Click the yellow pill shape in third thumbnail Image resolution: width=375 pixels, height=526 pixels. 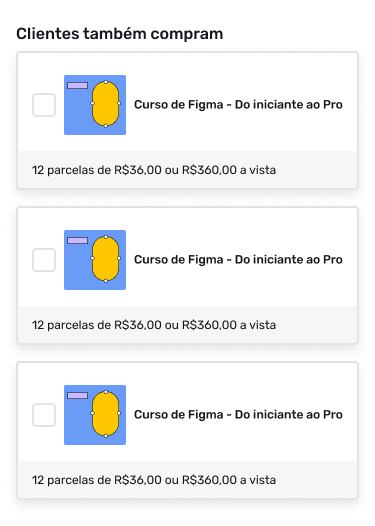pos(106,414)
